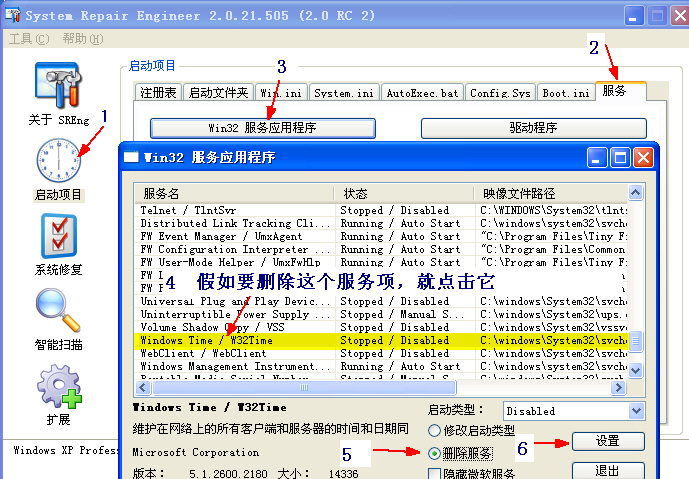Minimize the System Repair Engineer main window

click(x=633, y=16)
